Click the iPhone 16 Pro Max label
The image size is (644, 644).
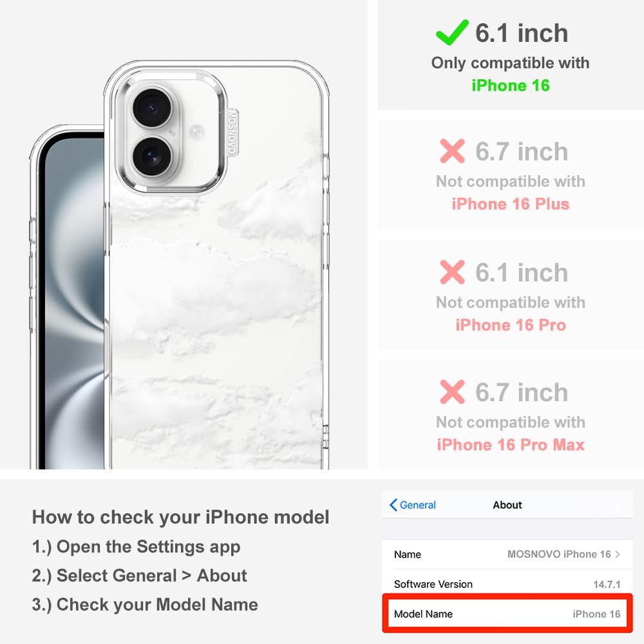511,445
